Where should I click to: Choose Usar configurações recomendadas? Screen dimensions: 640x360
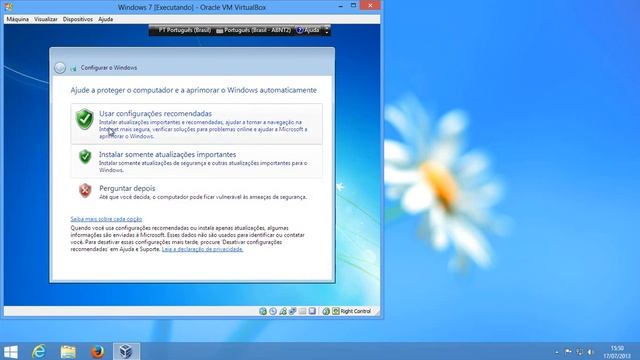coord(196,124)
